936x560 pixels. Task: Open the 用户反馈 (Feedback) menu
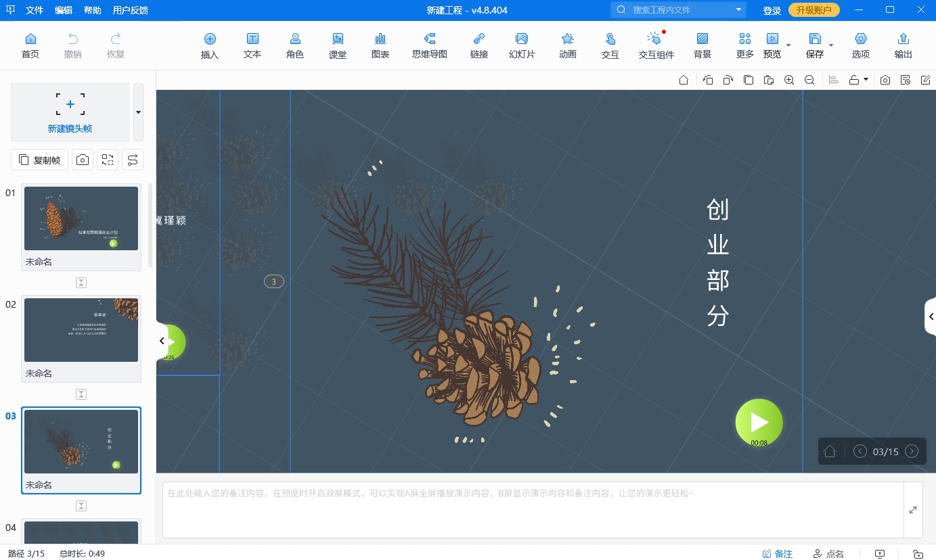coord(131,10)
